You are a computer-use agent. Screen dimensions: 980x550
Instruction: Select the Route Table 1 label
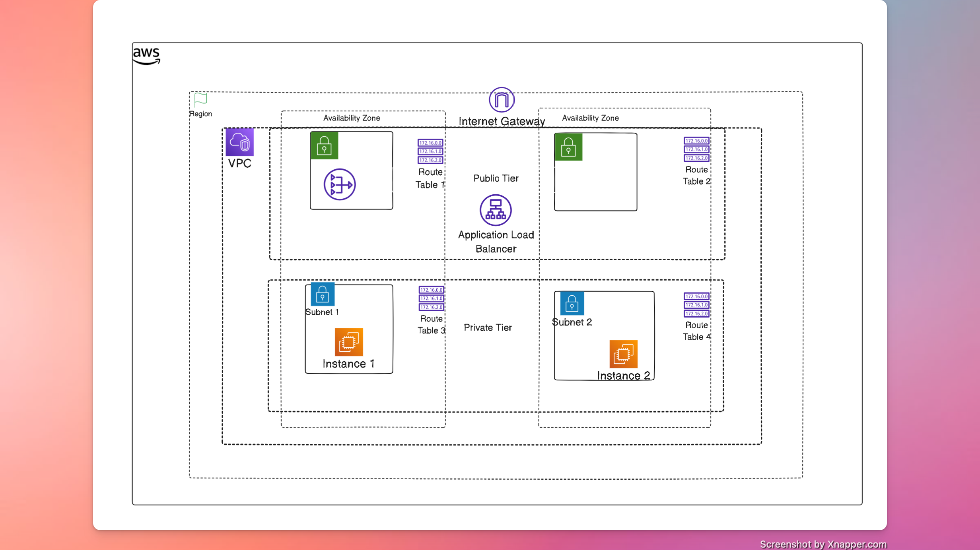(430, 179)
